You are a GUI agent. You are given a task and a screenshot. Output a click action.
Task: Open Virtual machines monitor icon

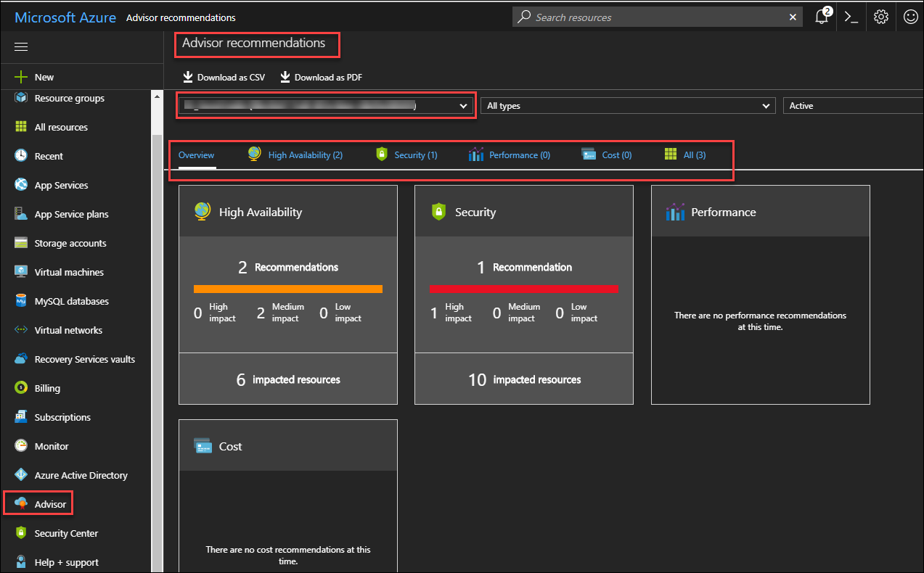point(21,272)
